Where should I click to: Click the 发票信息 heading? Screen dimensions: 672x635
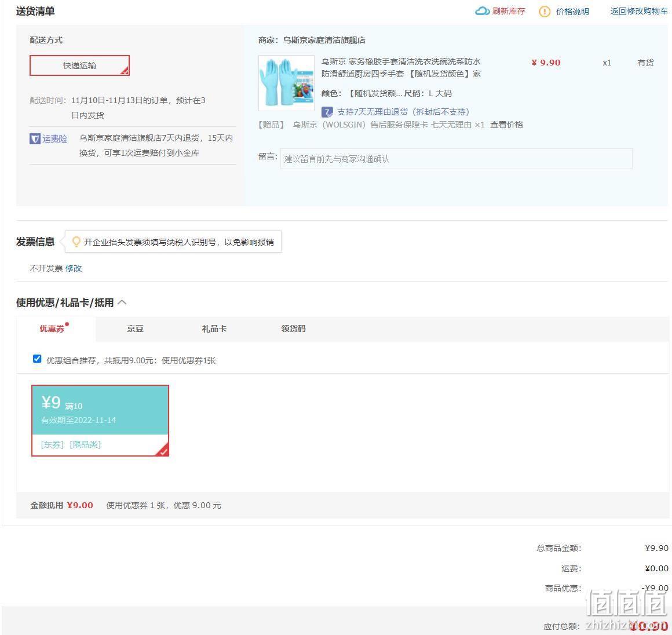(x=35, y=242)
